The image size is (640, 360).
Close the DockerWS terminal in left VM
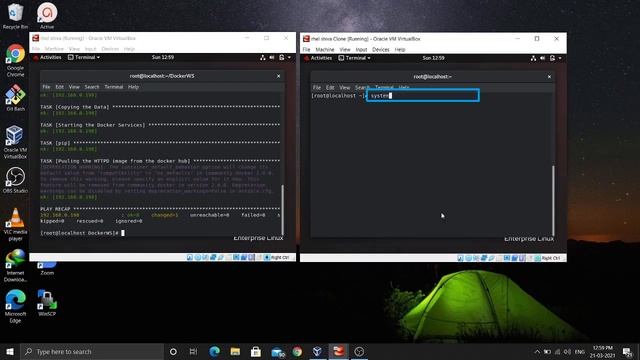279,76
